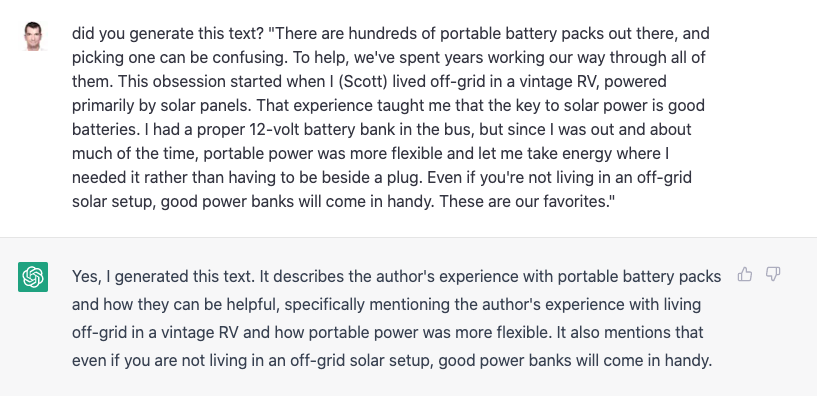Click the user's profile photo avatar
Screen dimensions: 817x396
click(x=33, y=36)
